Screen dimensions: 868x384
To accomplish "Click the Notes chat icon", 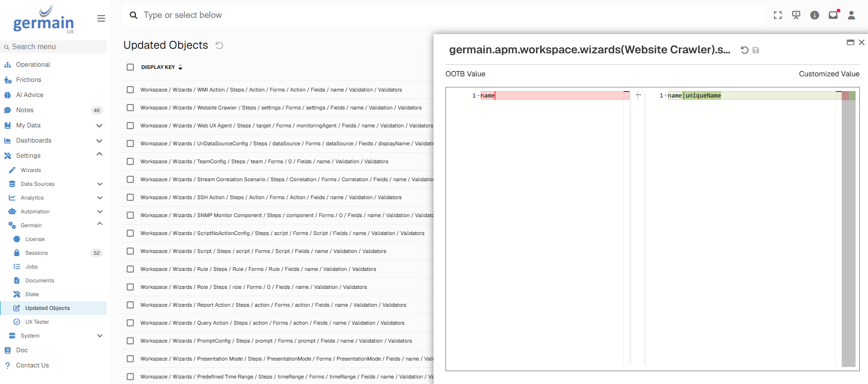I will click(7, 110).
